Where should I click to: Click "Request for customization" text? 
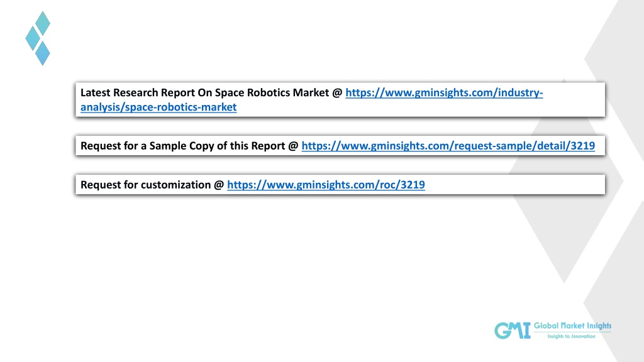pos(145,185)
